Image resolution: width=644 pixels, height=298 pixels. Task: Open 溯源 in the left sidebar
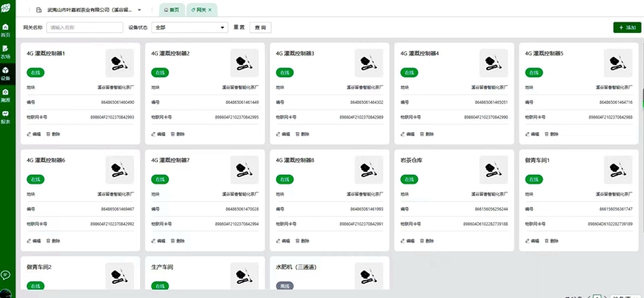pos(6,95)
